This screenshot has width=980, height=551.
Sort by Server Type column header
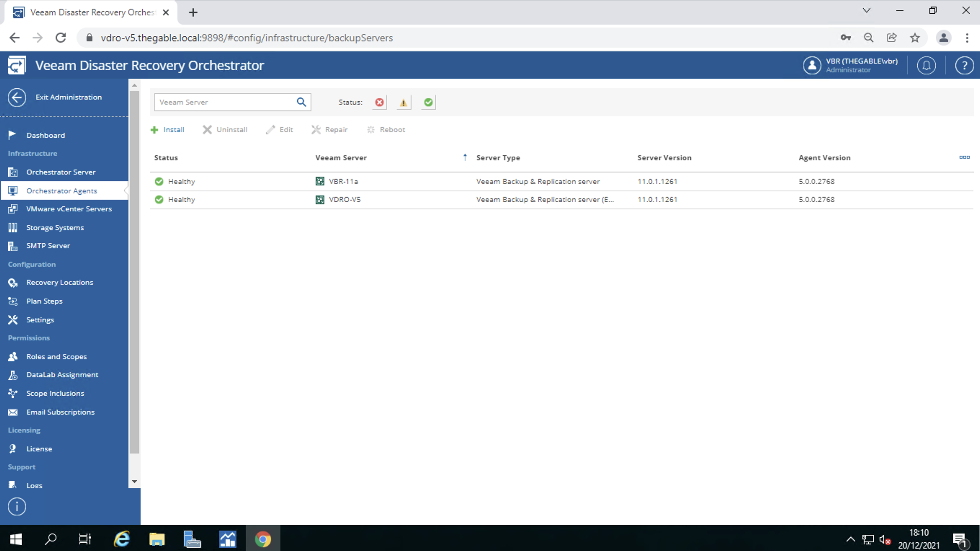coord(498,158)
